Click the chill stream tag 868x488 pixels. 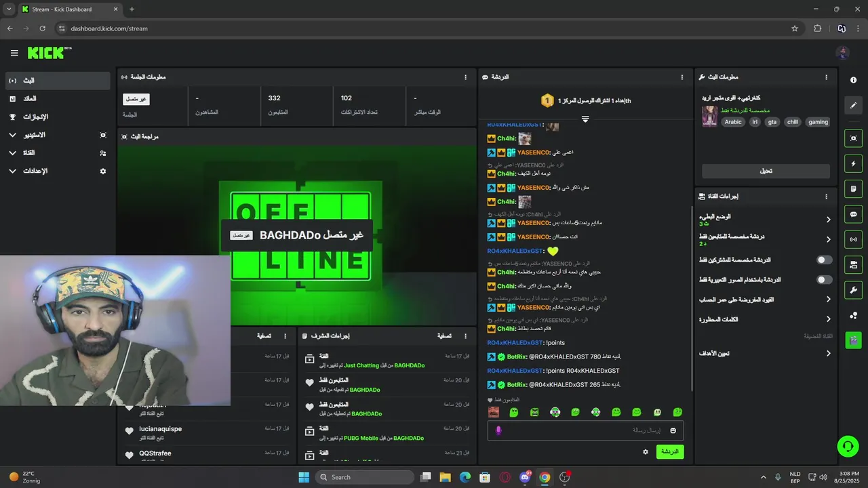792,122
